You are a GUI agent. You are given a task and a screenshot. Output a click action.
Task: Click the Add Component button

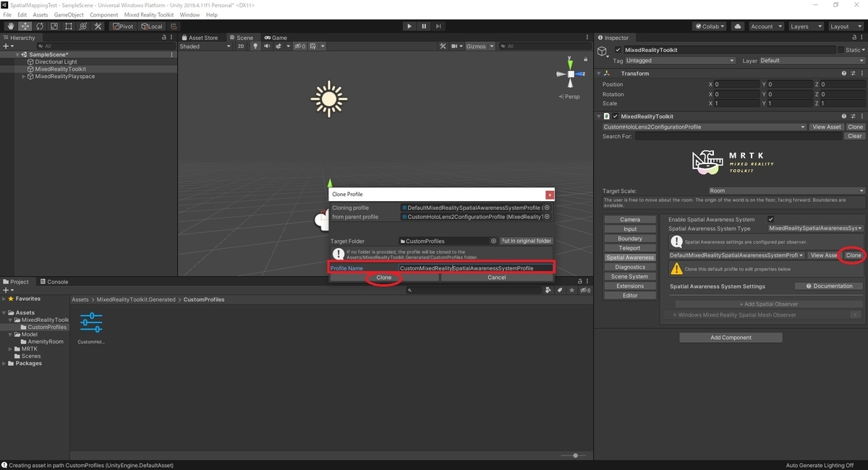pyautogui.click(x=731, y=338)
